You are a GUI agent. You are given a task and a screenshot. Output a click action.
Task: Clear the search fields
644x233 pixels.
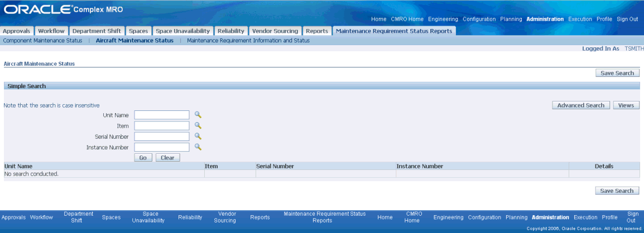167,158
